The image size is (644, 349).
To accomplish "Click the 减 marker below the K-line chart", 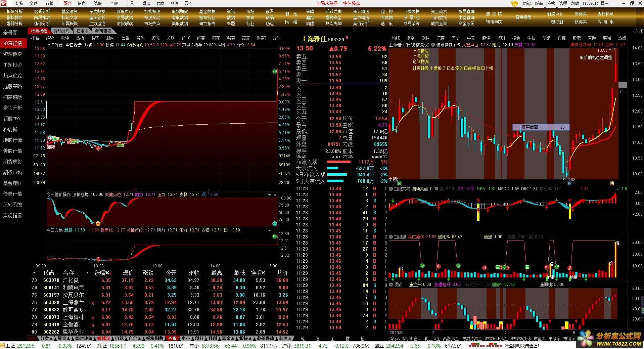I will click(x=399, y=183).
